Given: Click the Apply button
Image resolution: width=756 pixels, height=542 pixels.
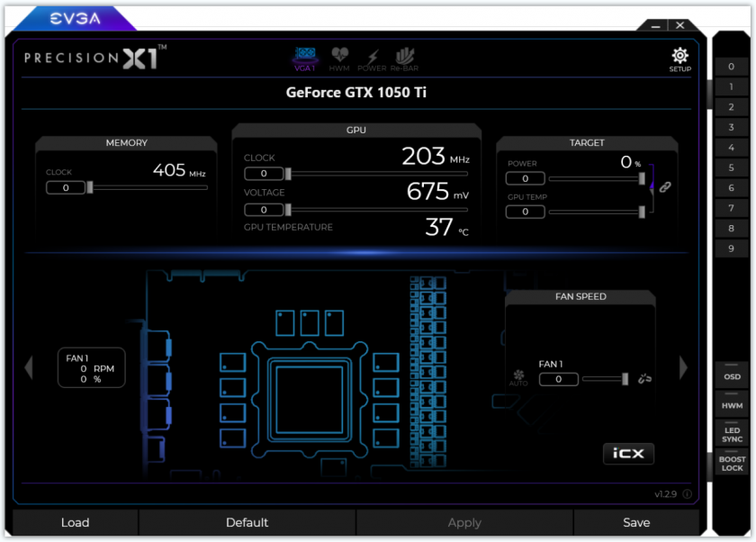Looking at the screenshot, I should click(x=464, y=522).
